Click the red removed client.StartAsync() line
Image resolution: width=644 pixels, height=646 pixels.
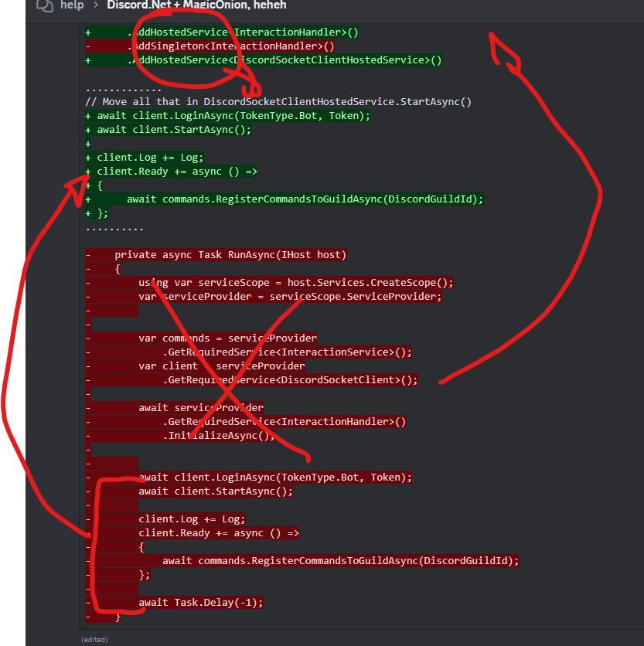(189, 491)
